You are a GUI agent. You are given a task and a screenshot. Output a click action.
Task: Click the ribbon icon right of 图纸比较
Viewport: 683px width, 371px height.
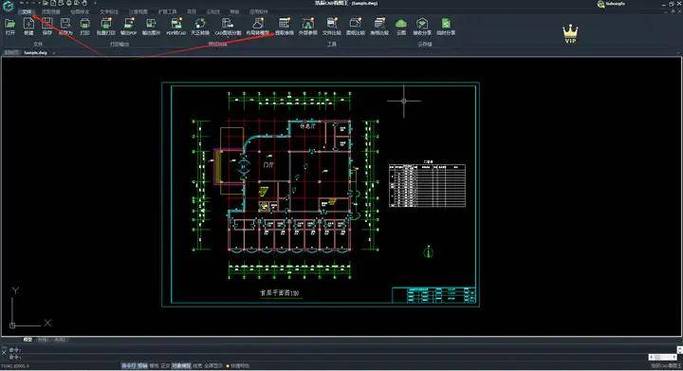pyautogui.click(x=379, y=25)
